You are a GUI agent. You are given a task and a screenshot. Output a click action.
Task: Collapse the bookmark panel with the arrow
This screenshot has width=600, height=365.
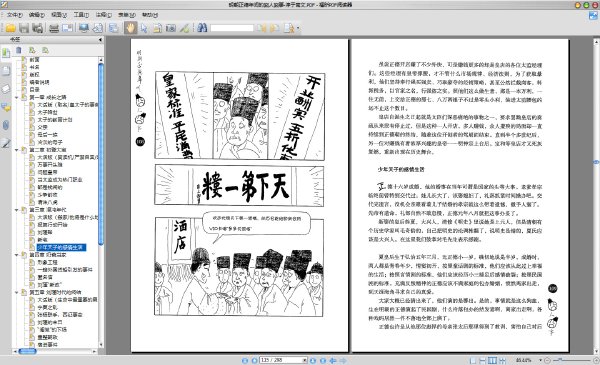pos(100,39)
